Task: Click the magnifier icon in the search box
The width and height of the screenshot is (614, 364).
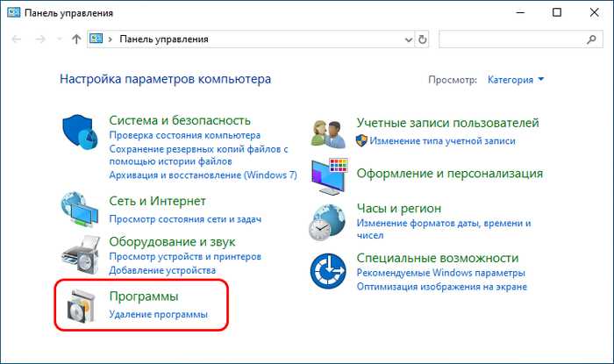Action: 592,39
